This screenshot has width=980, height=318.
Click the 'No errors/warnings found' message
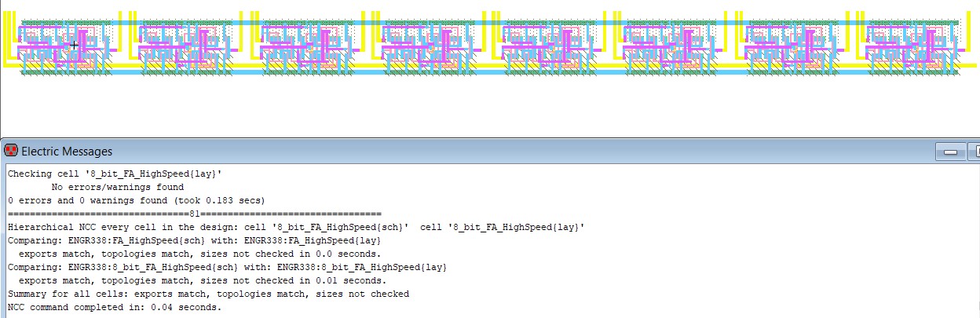tap(117, 188)
